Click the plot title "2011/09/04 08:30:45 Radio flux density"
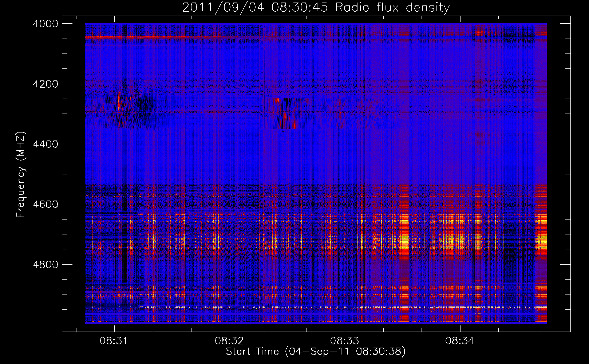This screenshot has height=364, width=589. point(316,7)
